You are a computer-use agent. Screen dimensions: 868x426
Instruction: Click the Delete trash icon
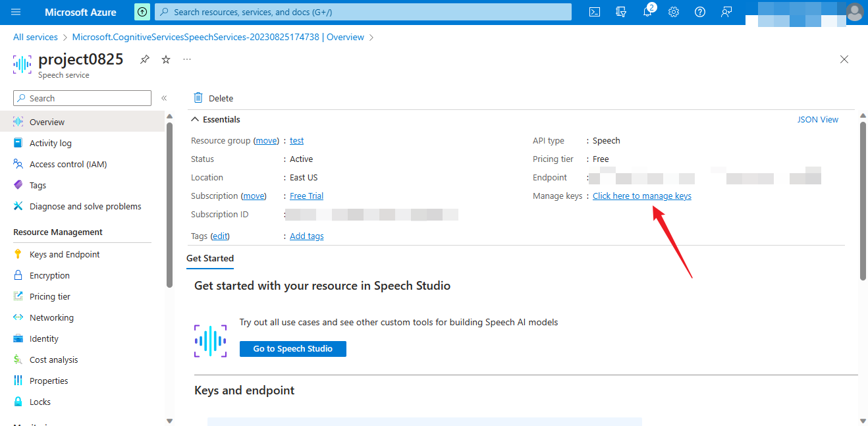[198, 97]
